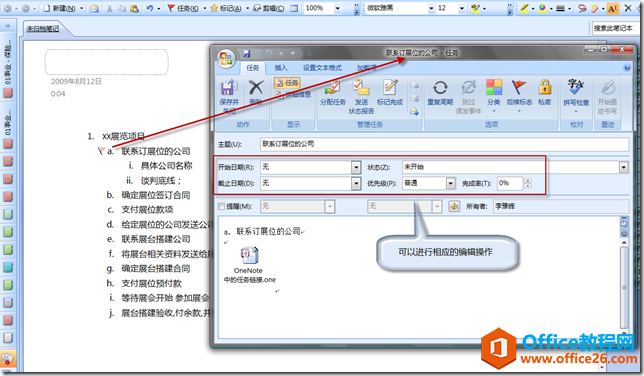This screenshot has width=644, height=376.
Task: Open Categorize (分类) color grid icon
Action: 494,87
